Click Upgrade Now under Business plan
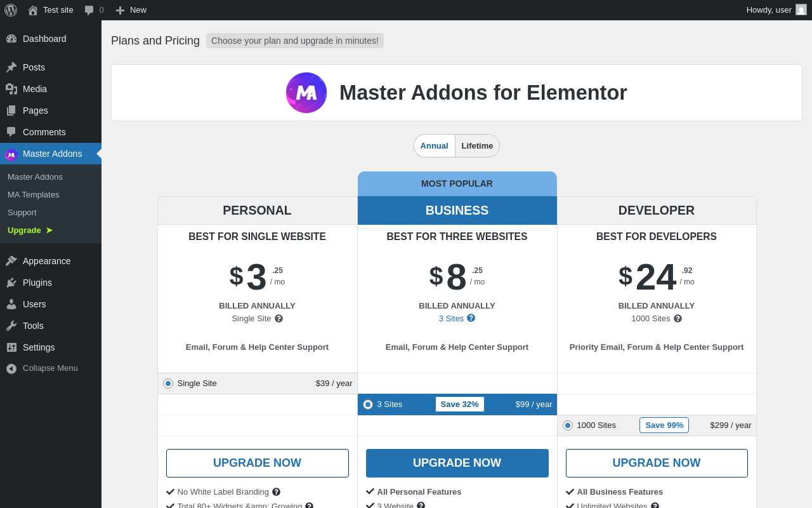The image size is (812, 508). [x=457, y=463]
